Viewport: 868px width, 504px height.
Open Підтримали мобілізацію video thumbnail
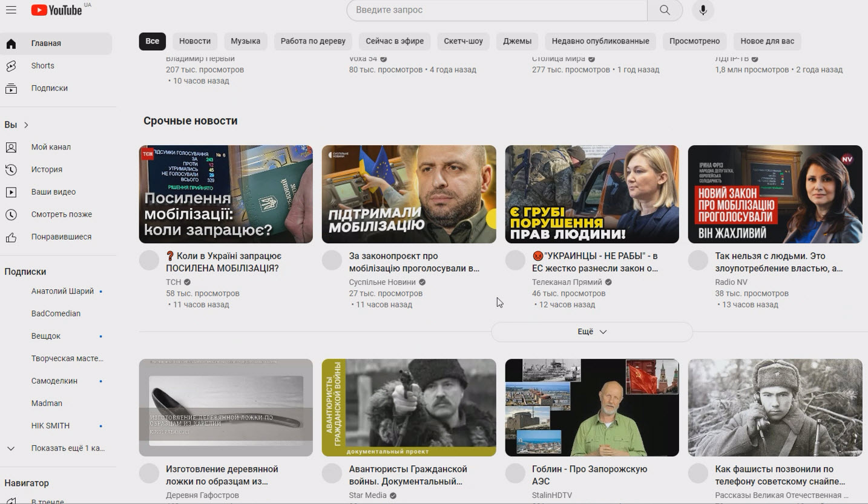point(409,194)
